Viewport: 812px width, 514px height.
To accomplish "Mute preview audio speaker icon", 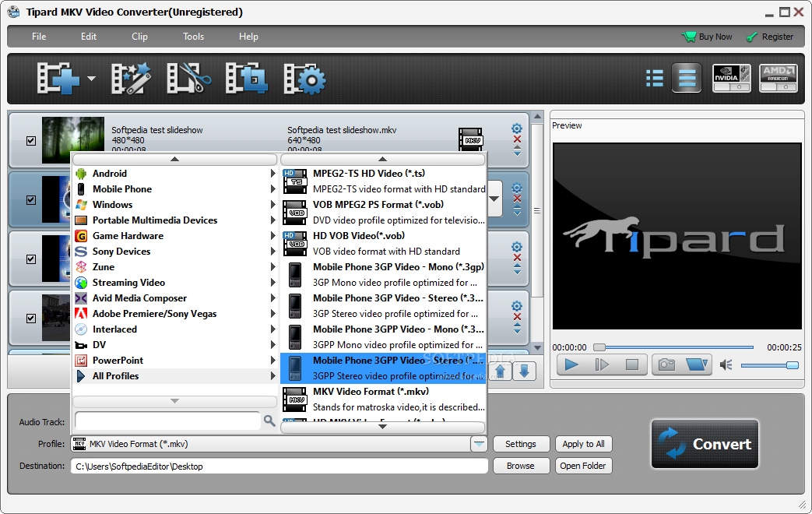I will tap(726, 365).
